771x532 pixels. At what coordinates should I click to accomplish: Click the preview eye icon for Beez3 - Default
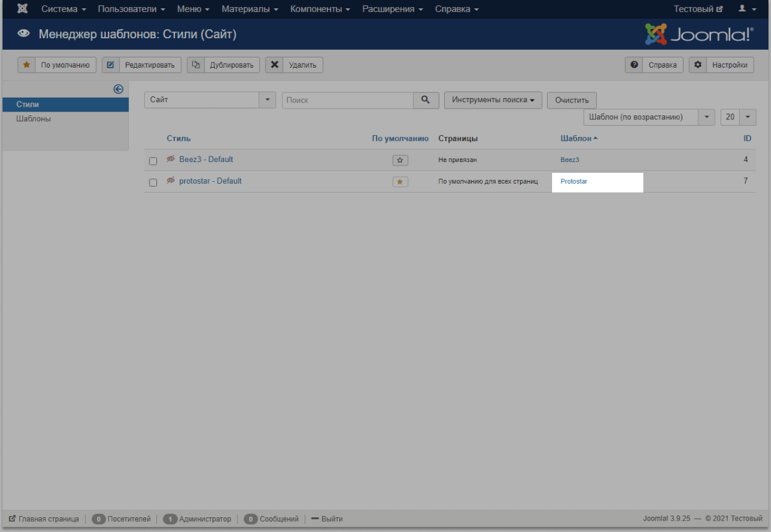170,159
